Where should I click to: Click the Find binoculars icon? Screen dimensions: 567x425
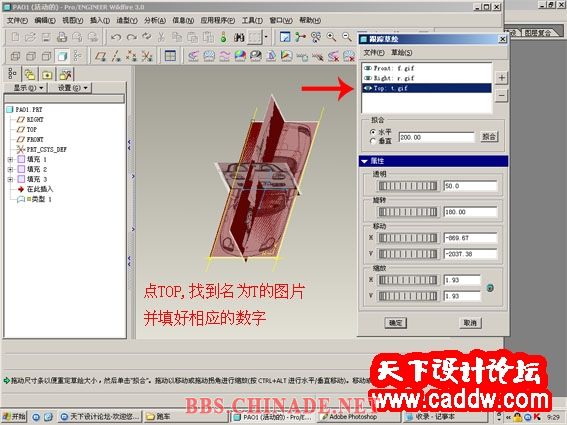[x=239, y=37]
